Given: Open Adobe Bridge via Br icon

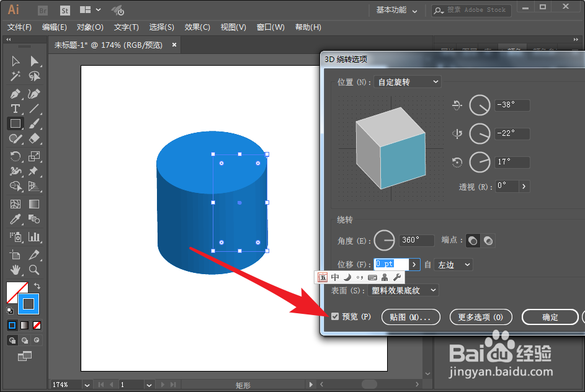Looking at the screenshot, I should [43, 11].
